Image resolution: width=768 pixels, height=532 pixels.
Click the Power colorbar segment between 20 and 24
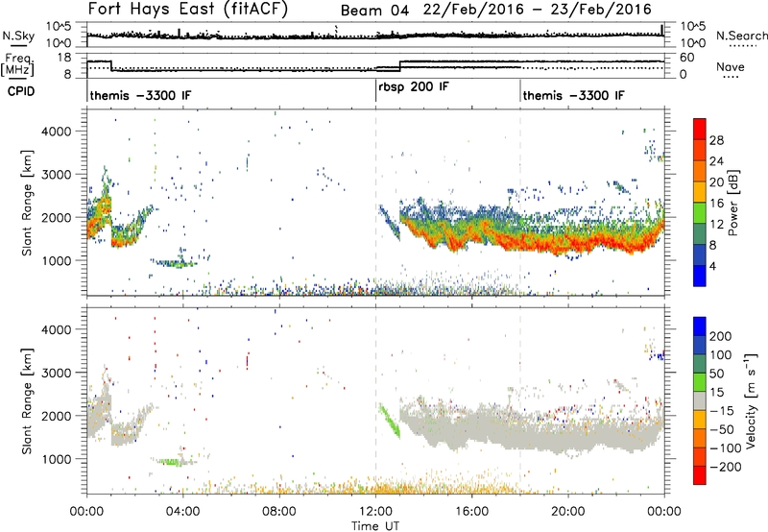(700, 171)
